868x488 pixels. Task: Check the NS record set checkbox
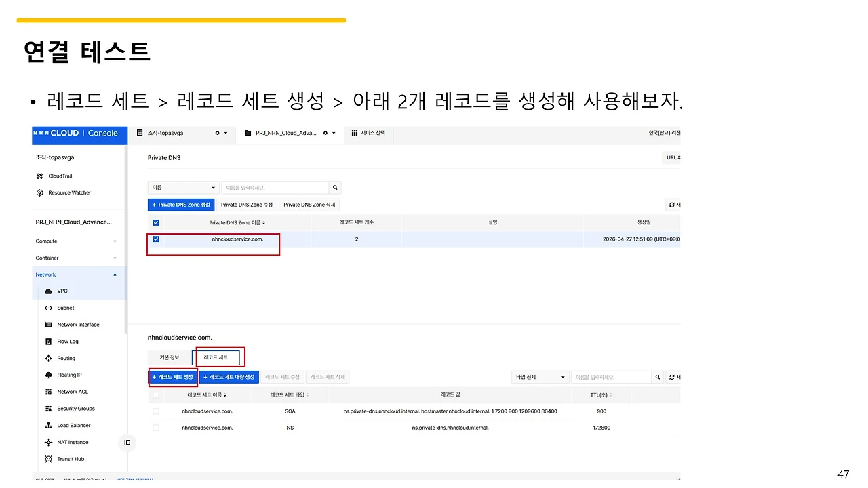[156, 428]
